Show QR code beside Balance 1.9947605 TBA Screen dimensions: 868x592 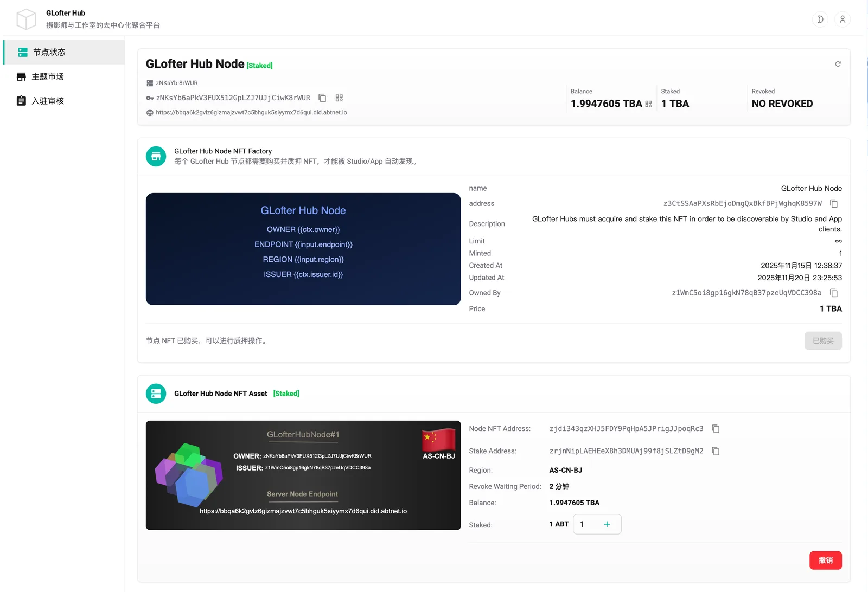648,104
